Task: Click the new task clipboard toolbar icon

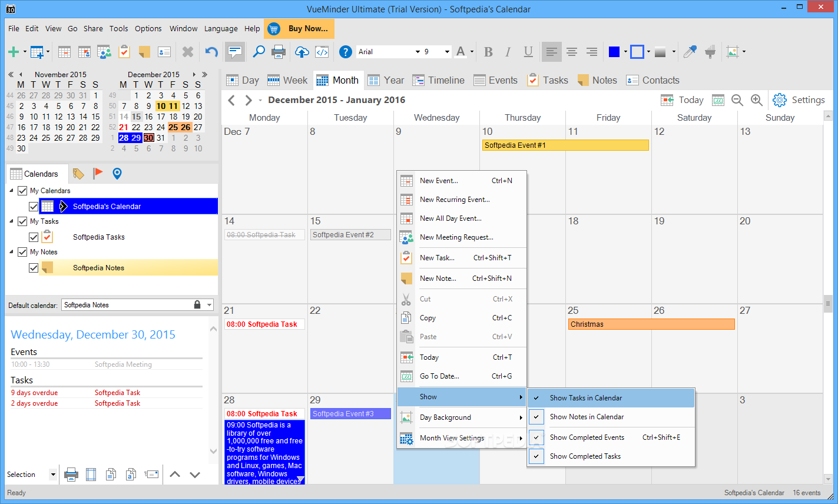Action: pos(124,52)
